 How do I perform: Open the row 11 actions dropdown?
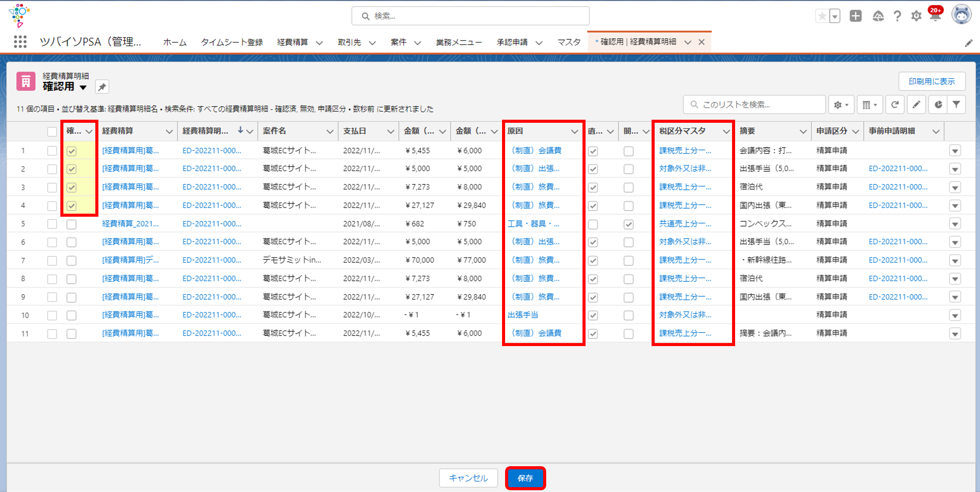(955, 334)
